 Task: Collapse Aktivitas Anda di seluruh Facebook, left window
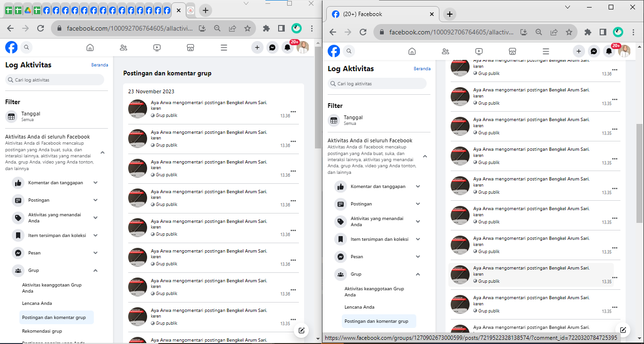coord(103,153)
